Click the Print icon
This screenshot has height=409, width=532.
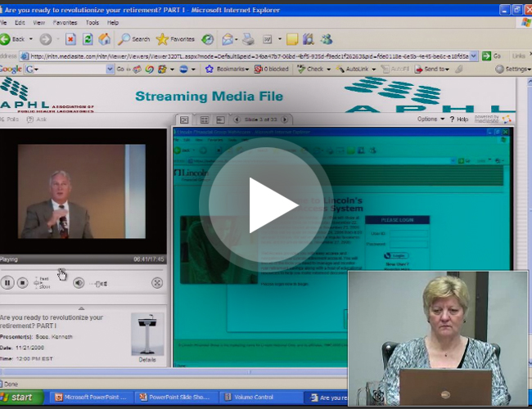[248, 39]
